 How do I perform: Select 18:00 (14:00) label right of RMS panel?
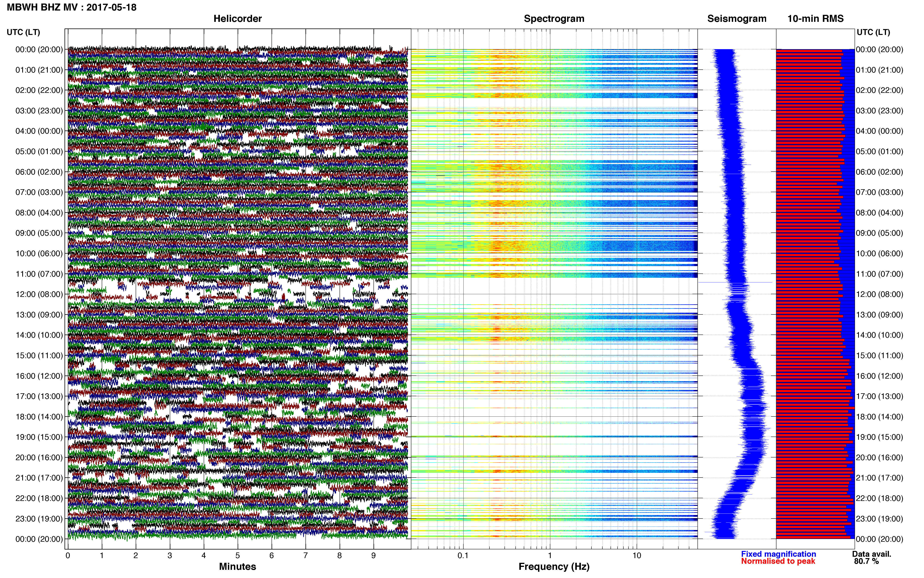[x=880, y=417]
